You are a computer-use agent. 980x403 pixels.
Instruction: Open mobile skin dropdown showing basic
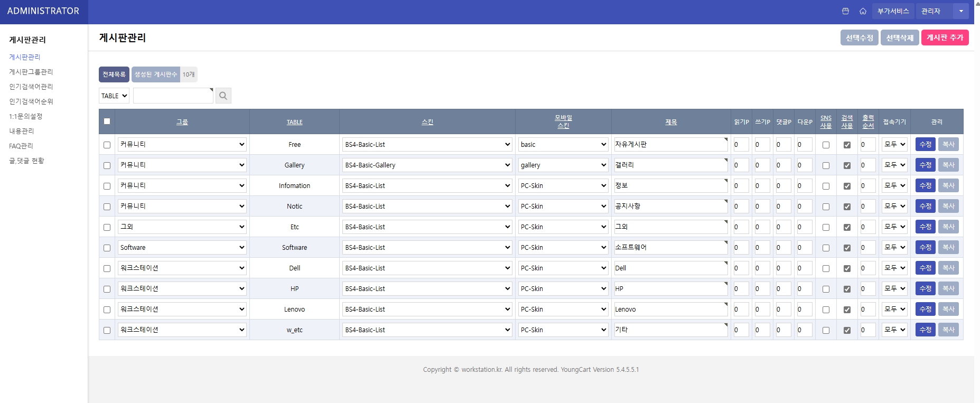(563, 145)
